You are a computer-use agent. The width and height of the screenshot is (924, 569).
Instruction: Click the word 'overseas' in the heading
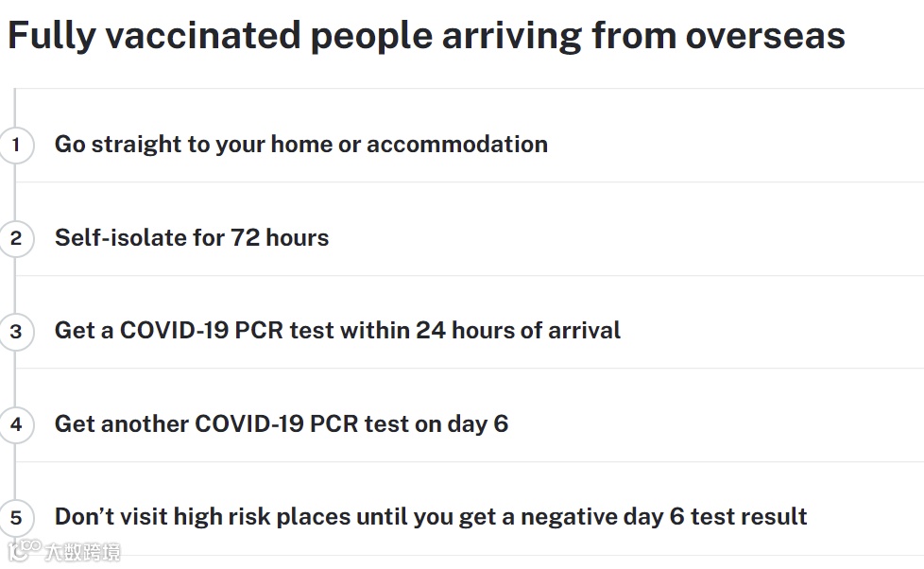point(764,36)
